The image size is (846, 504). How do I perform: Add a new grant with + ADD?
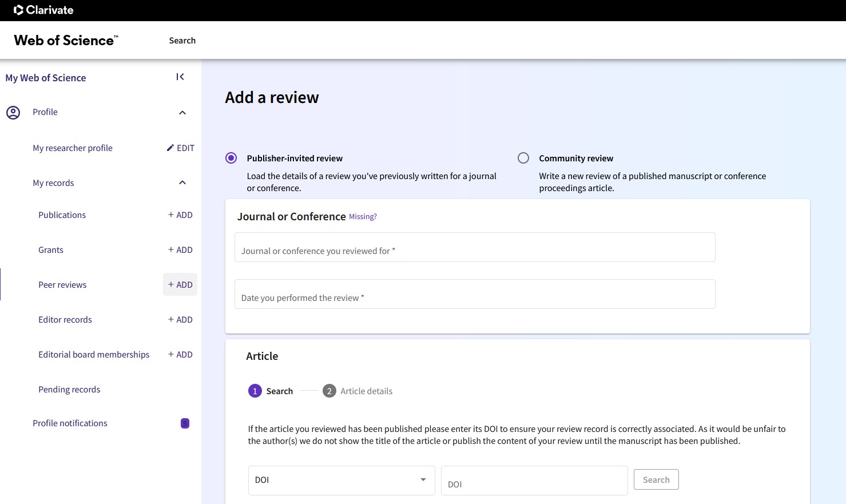click(180, 250)
